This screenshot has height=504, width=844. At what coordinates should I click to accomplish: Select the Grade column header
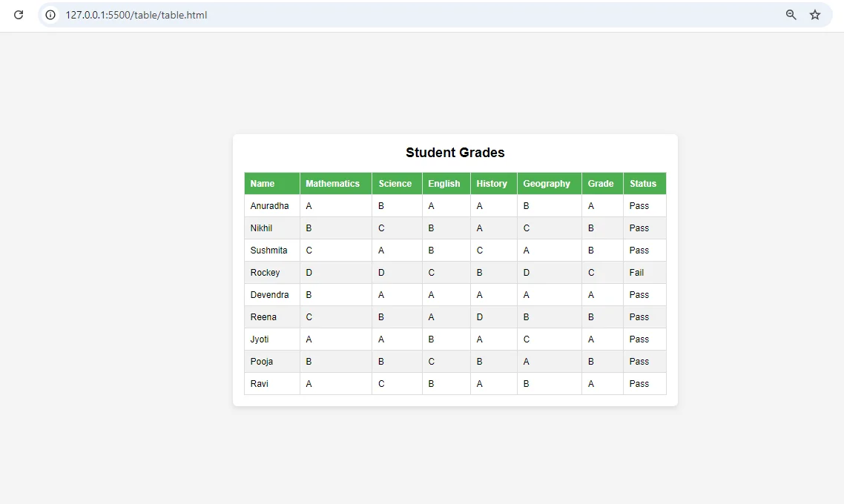coord(601,183)
